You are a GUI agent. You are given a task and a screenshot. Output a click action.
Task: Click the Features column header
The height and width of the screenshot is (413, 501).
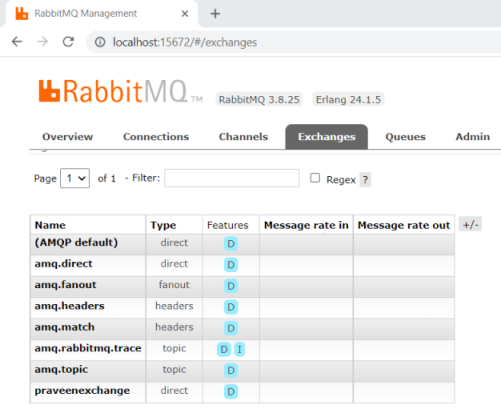[228, 225]
